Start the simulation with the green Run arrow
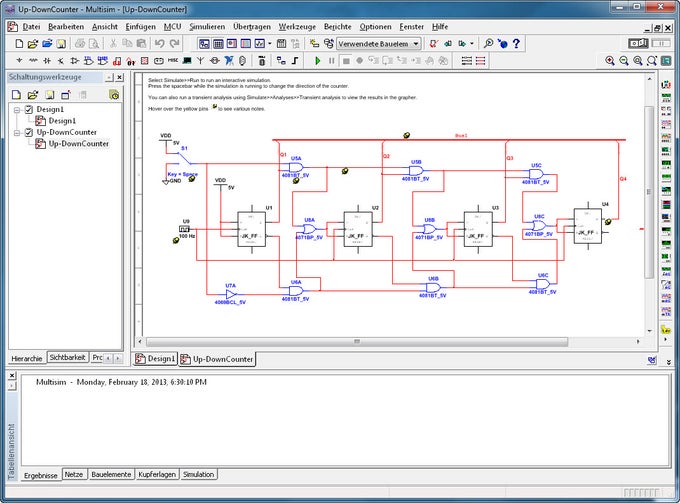Image resolution: width=680 pixels, height=503 pixels. tap(317, 61)
